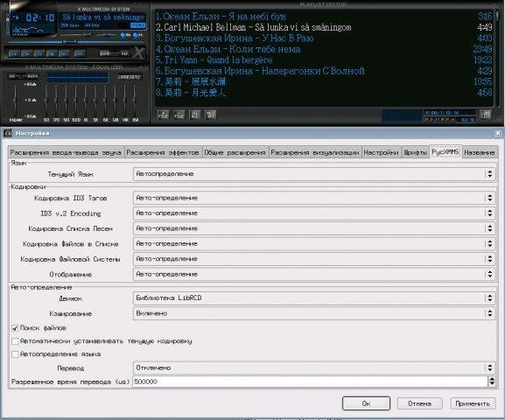The image size is (505, 420).
Task: Open the Перевод dropdown set to Отключено
Action: [314, 367]
